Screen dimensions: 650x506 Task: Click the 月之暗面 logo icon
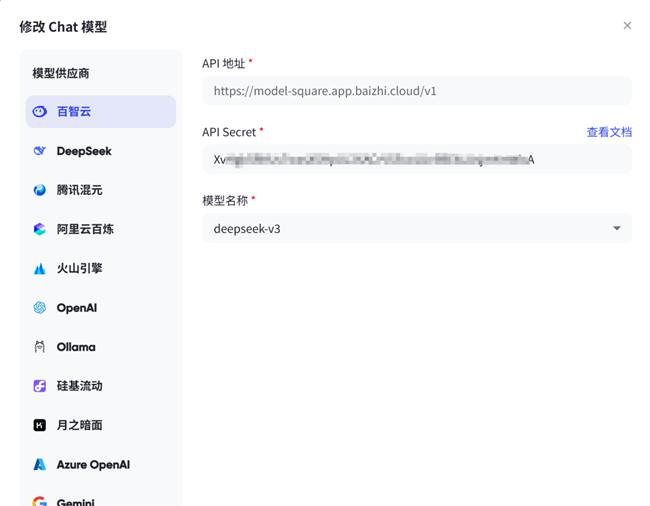pyautogui.click(x=39, y=425)
